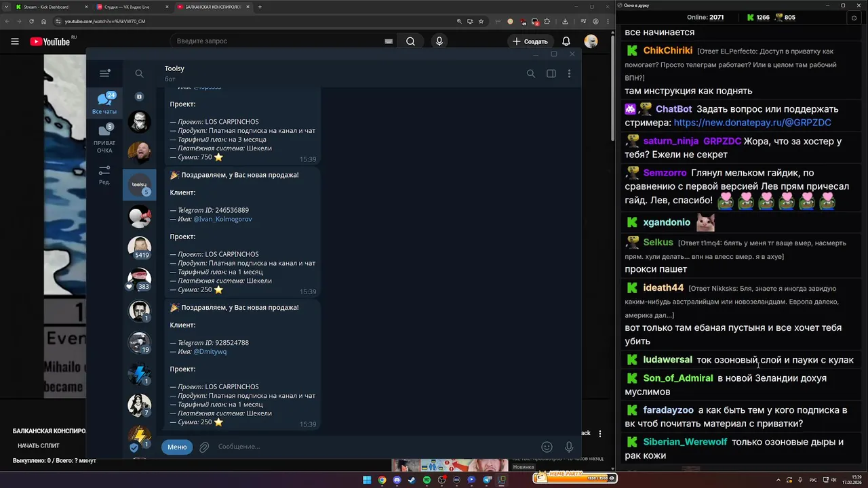Select the 'Все чаты' folder

pos(104,103)
